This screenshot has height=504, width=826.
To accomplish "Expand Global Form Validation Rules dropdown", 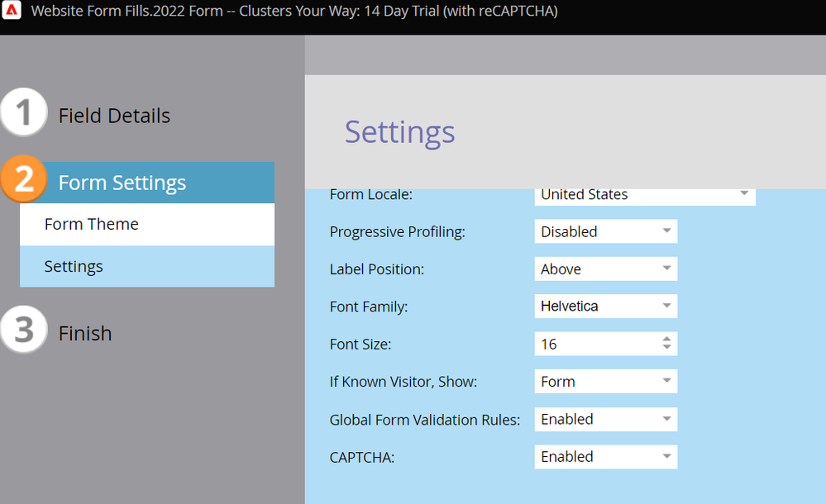I will [605, 419].
